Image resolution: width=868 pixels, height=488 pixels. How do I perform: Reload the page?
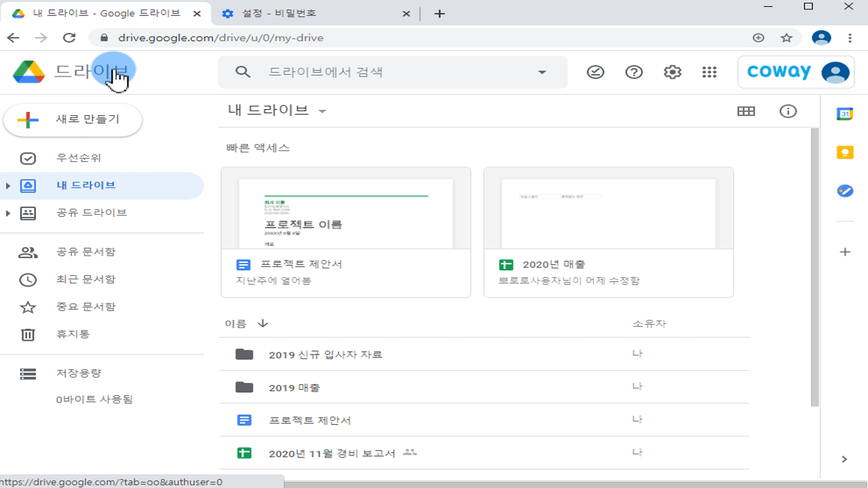pyautogui.click(x=69, y=38)
